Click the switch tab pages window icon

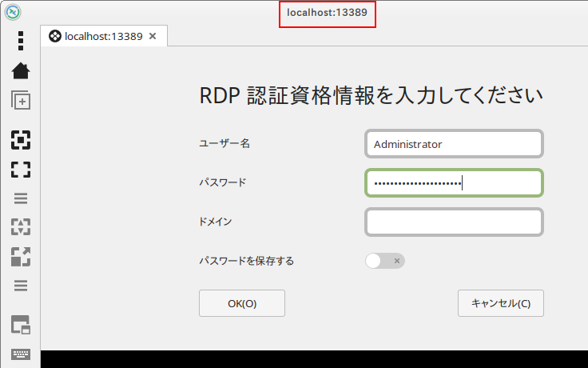[x=21, y=325]
